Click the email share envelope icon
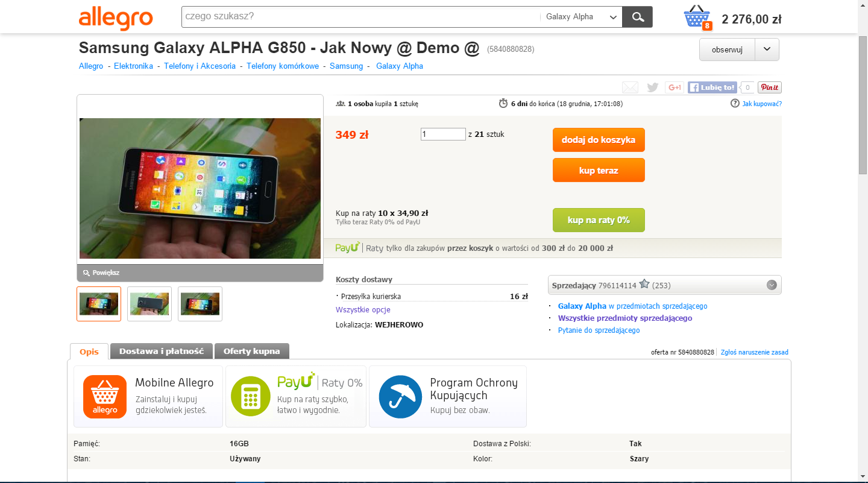 point(630,87)
